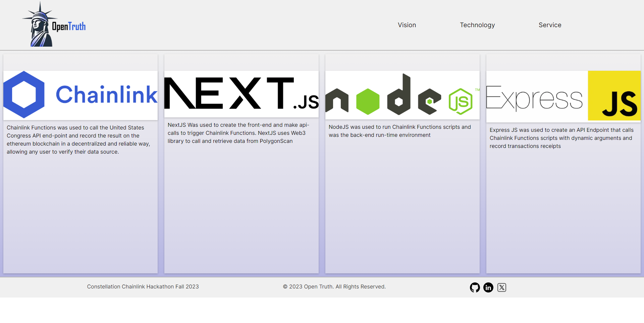The height and width of the screenshot is (323, 644).
Task: Click 'Constellation Chainlink Hackathon Fall 2023' text
Action: 143,287
